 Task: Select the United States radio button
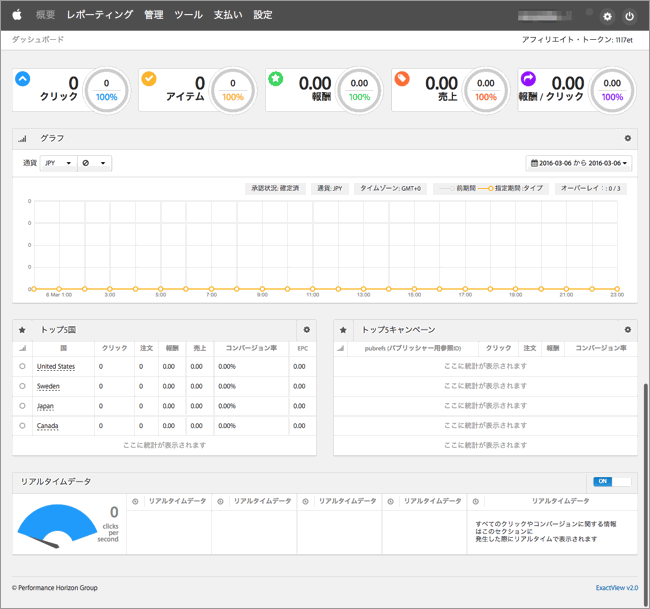tap(22, 367)
